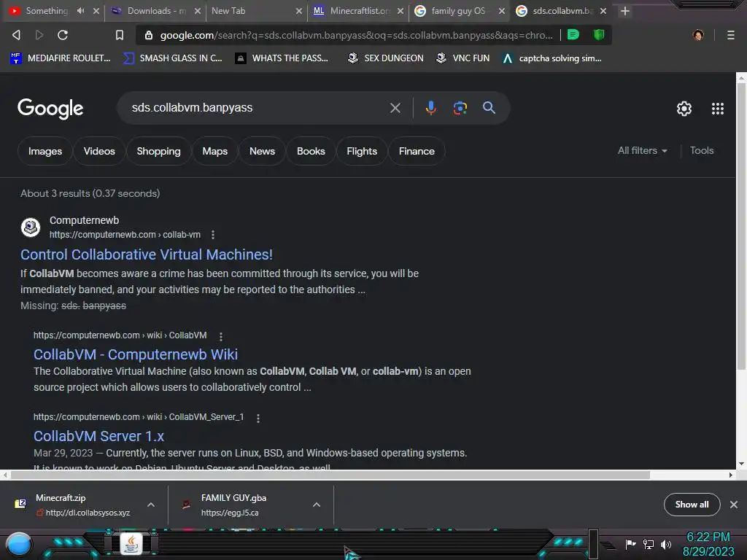Image resolution: width=747 pixels, height=560 pixels.
Task: Open more options for the wiki CollabVM result
Action: coord(220,337)
